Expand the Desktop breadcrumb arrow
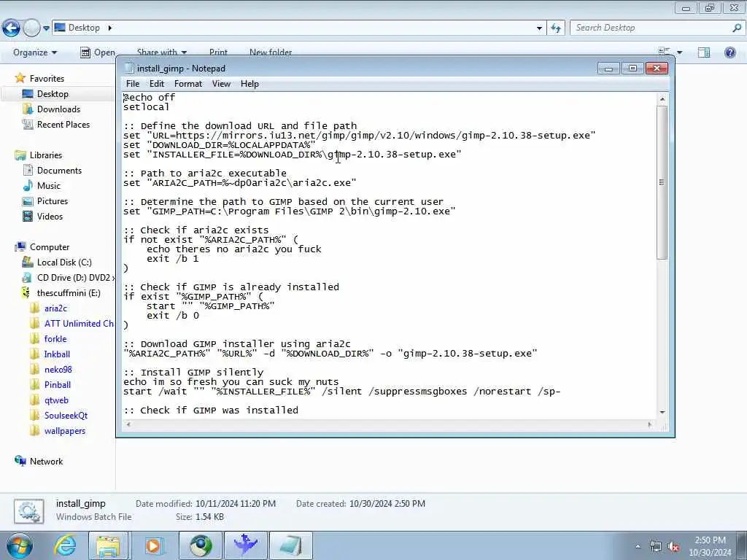747x560 pixels. point(109,28)
